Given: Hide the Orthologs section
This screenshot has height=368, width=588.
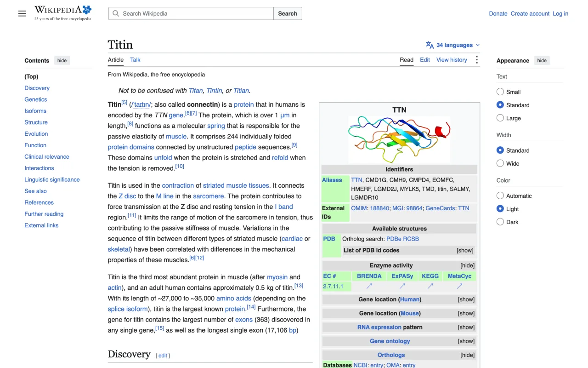Looking at the screenshot, I should tap(467, 355).
